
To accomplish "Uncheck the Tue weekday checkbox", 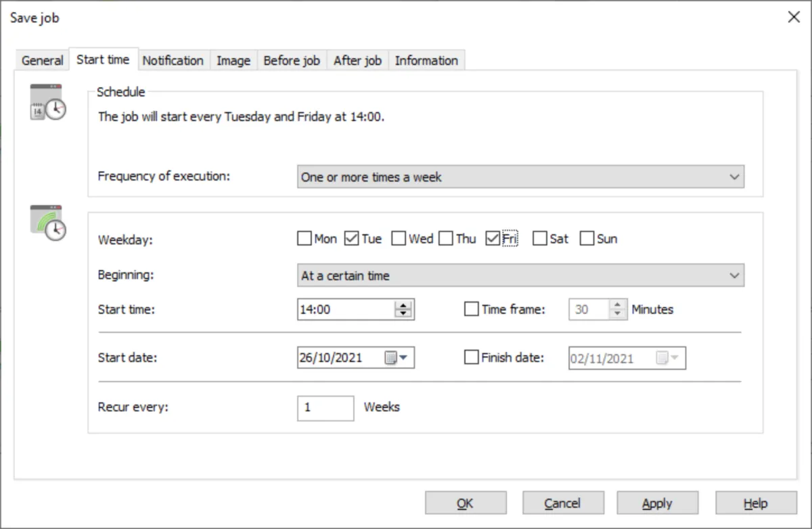I will pos(351,239).
